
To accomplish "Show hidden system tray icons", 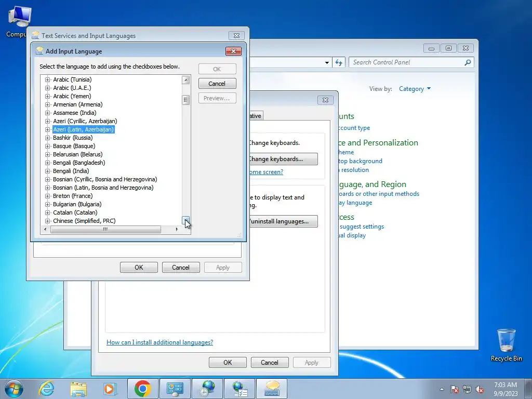I will (x=442, y=389).
